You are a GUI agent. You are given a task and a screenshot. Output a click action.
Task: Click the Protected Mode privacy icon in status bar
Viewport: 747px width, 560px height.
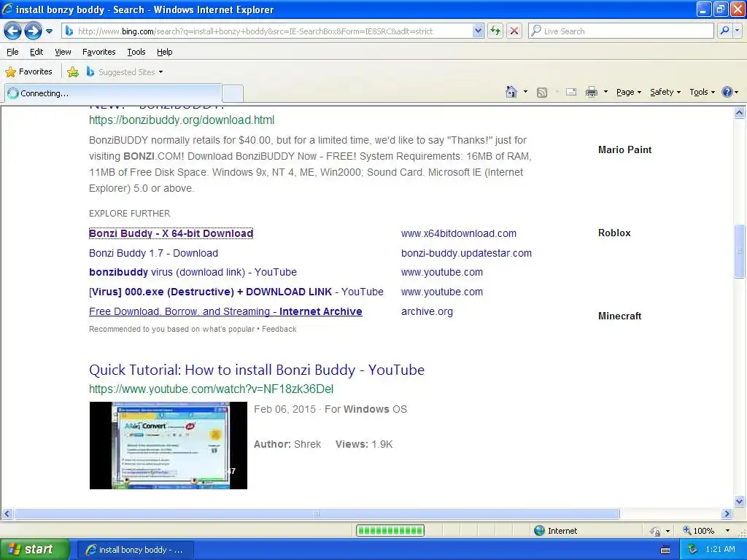[x=656, y=531]
